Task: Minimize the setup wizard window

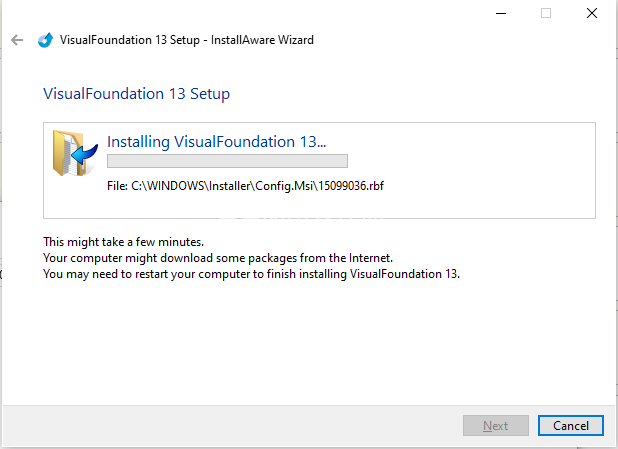Action: pos(499,13)
